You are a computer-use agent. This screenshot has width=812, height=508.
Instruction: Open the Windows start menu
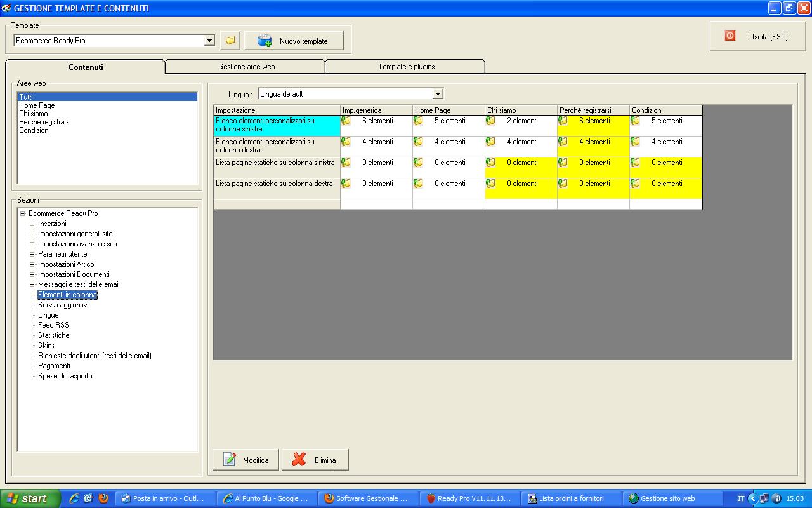[30, 498]
